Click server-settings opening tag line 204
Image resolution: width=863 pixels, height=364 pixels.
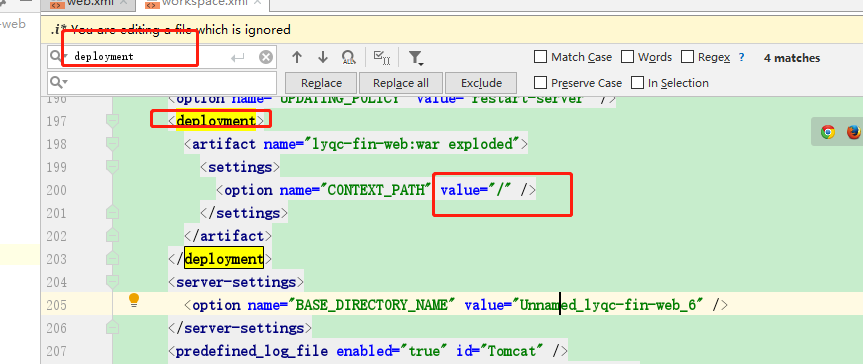point(236,282)
